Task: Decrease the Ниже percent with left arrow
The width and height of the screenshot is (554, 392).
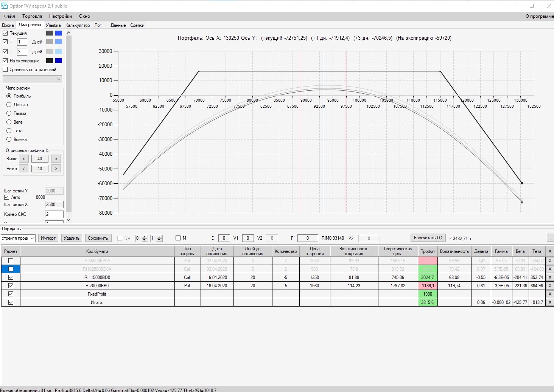Action: click(24, 169)
